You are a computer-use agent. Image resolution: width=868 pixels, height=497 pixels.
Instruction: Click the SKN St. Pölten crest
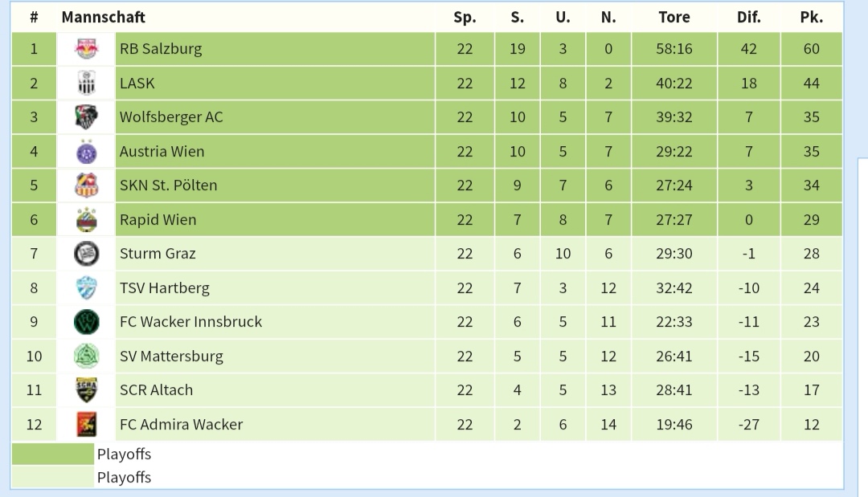coord(86,185)
